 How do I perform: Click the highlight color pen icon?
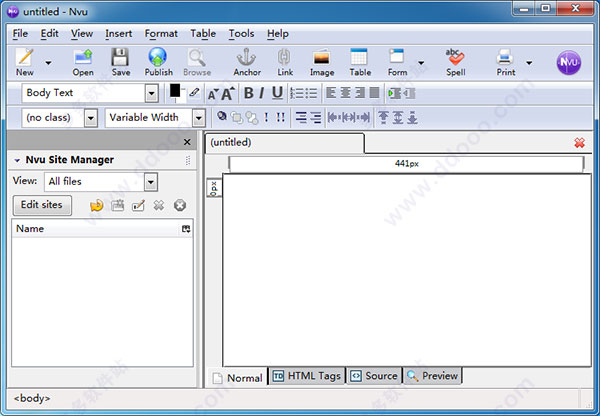click(x=194, y=92)
